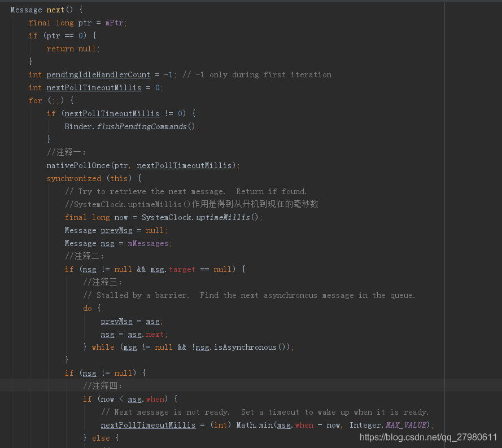Click the line "if (now < msg.when) {"
Viewport: 502px width, 448px height.
coord(130,399)
